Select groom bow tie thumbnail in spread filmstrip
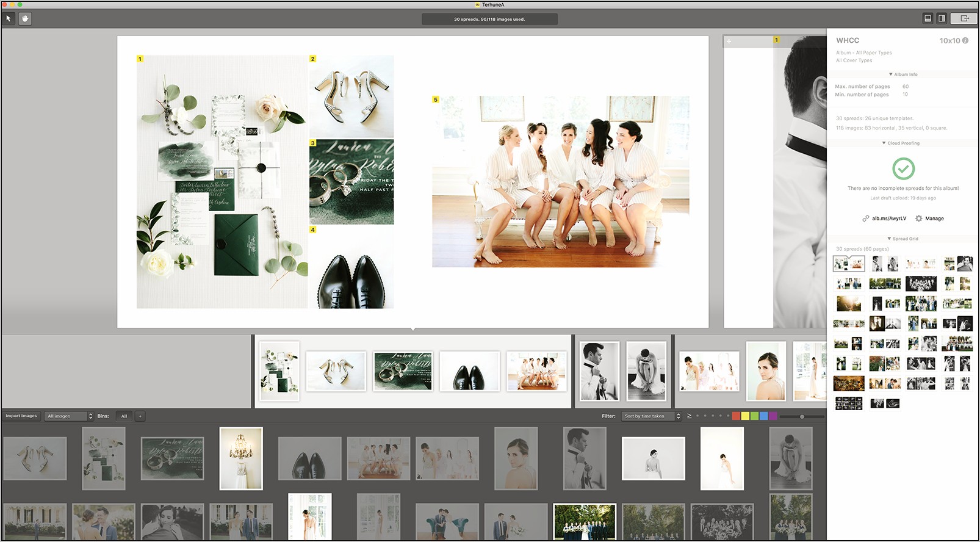The image size is (980, 542). tap(599, 371)
